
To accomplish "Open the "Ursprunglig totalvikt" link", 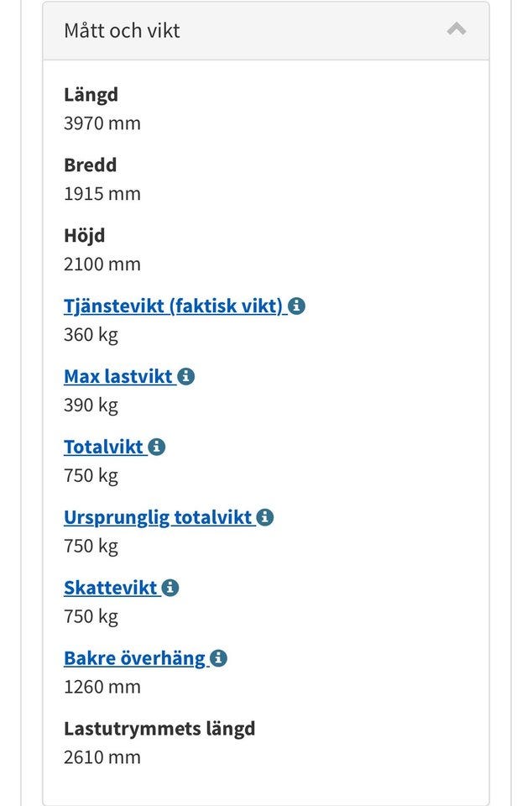I will [158, 517].
